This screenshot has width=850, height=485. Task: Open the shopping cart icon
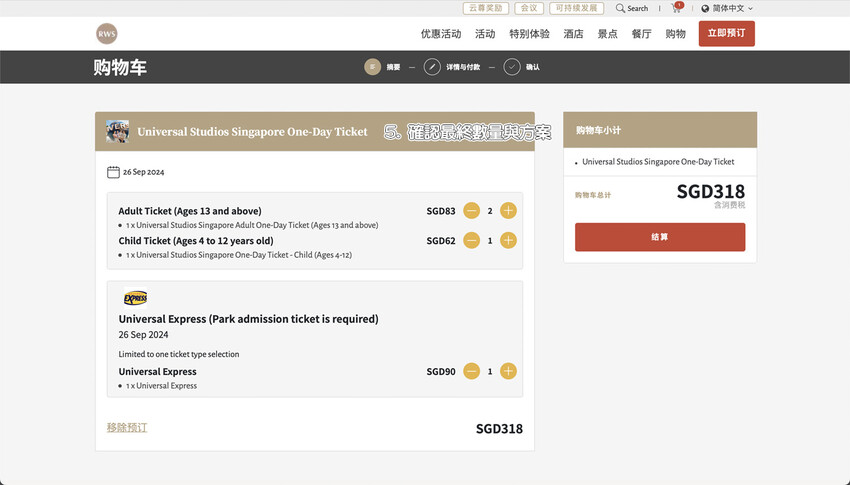tap(677, 8)
